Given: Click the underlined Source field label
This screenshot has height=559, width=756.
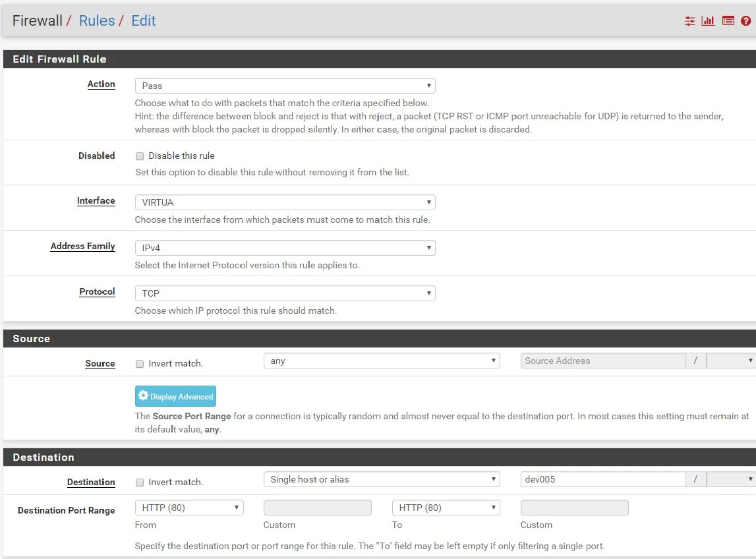Looking at the screenshot, I should point(100,364).
